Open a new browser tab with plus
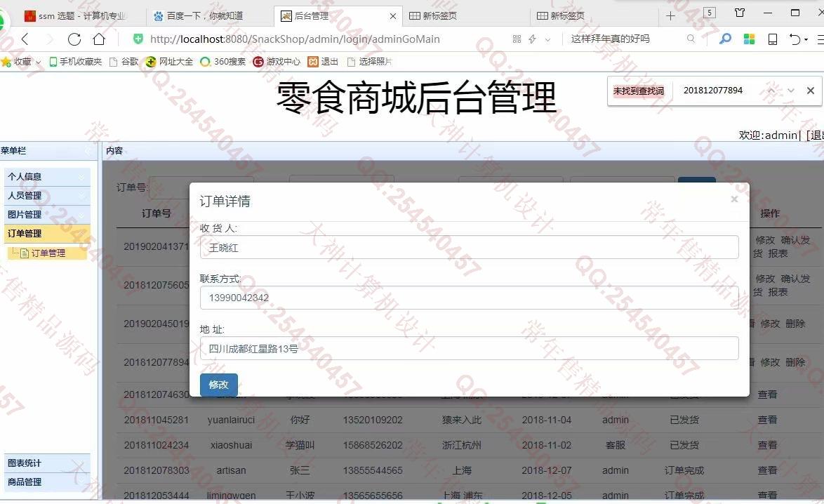The image size is (824, 504). point(670,15)
